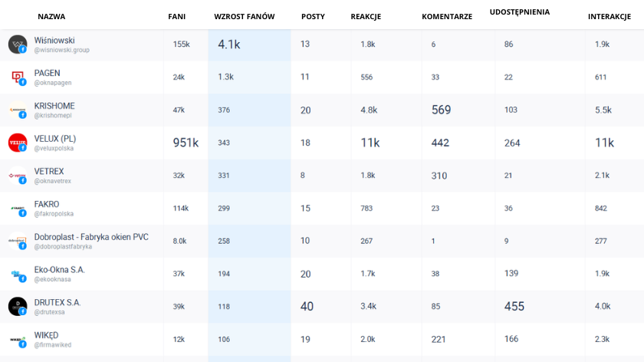644x362 pixels.
Task: Sort by KOMENTARZE column header
Action: [x=447, y=16]
